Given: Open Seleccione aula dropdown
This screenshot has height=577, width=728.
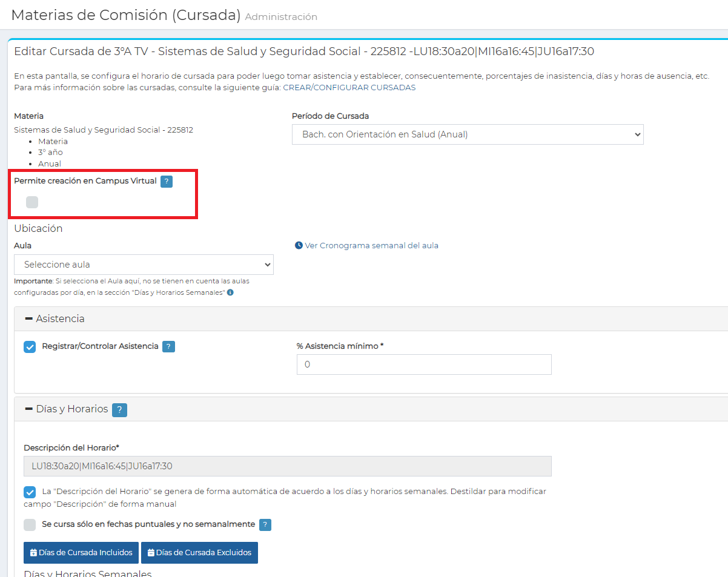Looking at the screenshot, I should pyautogui.click(x=144, y=265).
